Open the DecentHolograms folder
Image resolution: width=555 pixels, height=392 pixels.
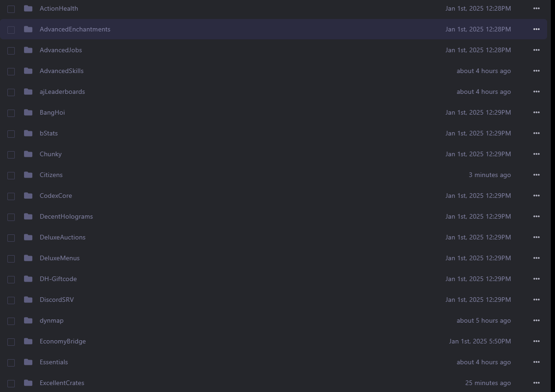pyautogui.click(x=66, y=216)
